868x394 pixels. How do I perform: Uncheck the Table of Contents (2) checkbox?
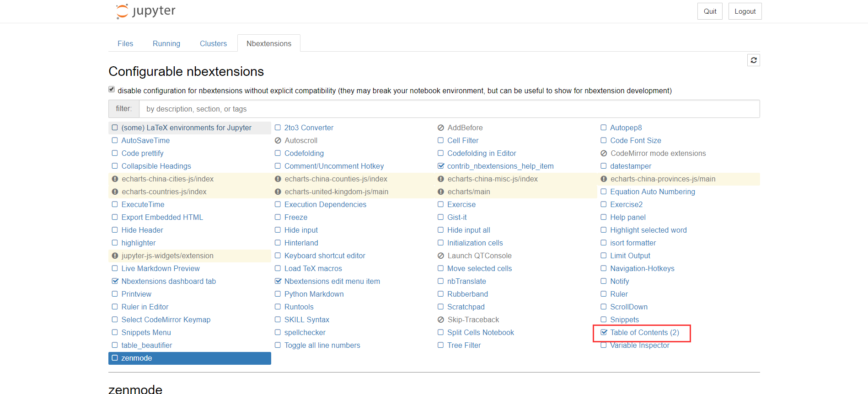coord(604,333)
